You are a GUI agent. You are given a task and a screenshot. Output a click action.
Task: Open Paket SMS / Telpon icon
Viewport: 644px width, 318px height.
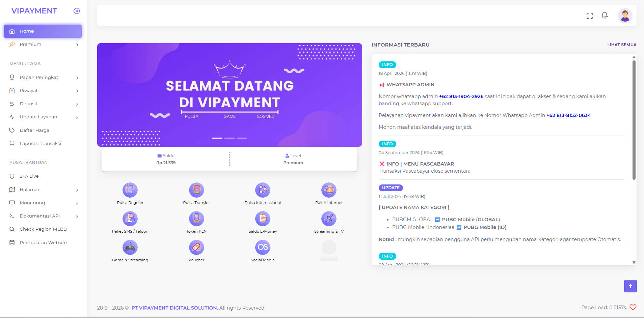tap(130, 219)
